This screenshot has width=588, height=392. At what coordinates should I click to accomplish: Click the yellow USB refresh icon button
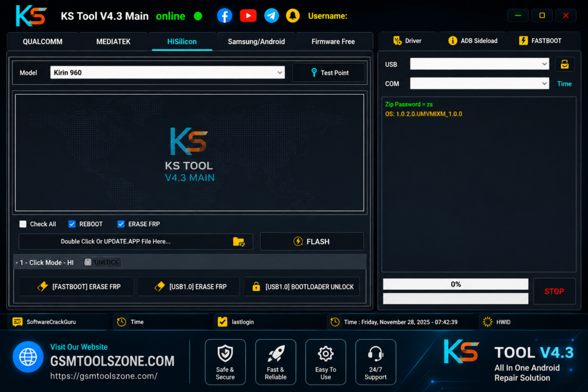[564, 64]
